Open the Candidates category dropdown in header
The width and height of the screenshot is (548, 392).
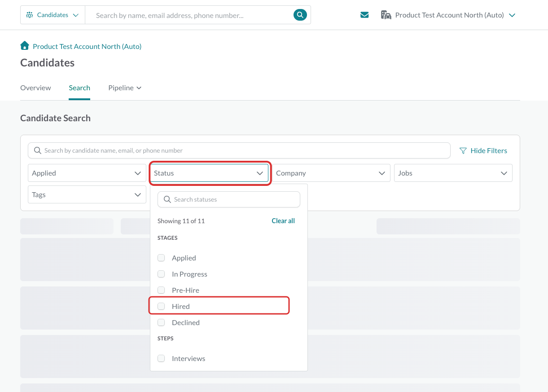[53, 15]
